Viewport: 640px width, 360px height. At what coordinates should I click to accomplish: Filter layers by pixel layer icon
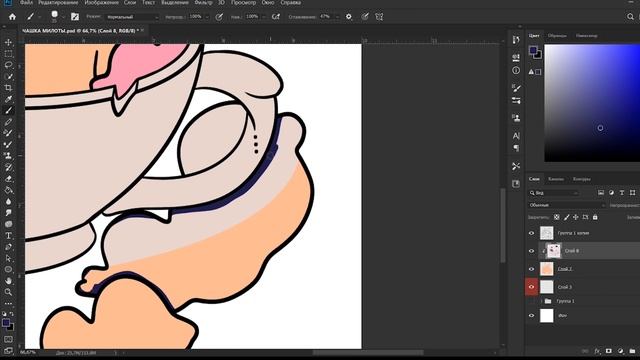click(601, 193)
